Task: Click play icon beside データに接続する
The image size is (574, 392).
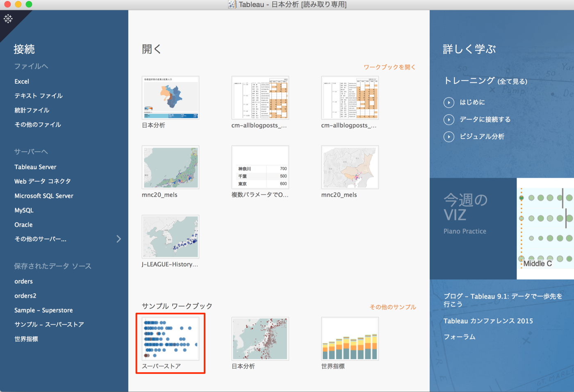Action: point(449,120)
